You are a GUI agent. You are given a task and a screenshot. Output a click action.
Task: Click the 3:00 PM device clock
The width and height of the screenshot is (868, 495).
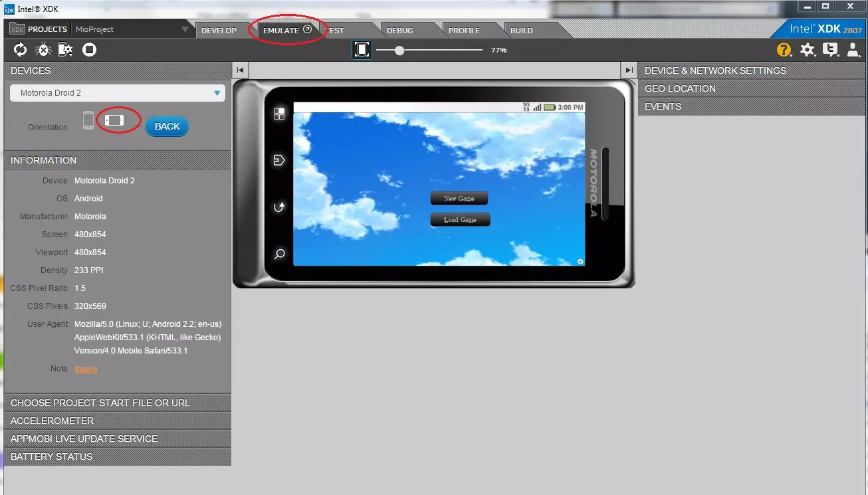click(x=571, y=107)
